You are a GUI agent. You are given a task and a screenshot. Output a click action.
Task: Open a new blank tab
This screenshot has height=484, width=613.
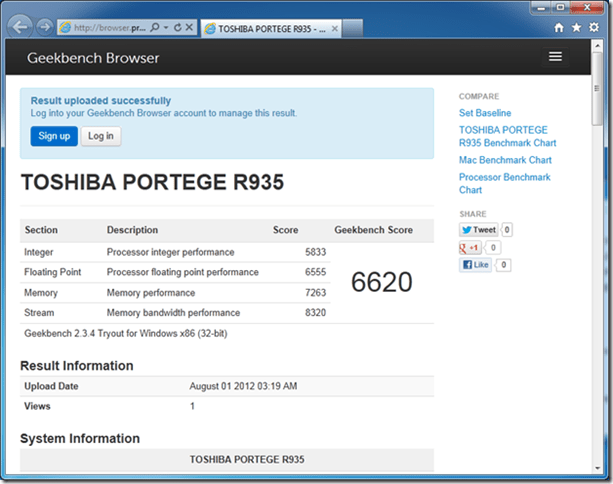point(352,29)
